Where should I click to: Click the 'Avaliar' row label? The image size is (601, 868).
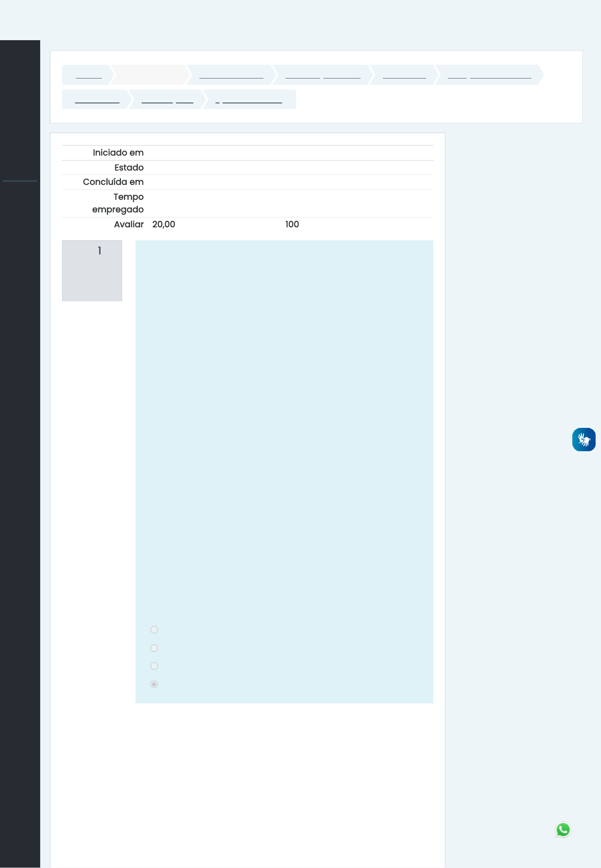tap(129, 225)
